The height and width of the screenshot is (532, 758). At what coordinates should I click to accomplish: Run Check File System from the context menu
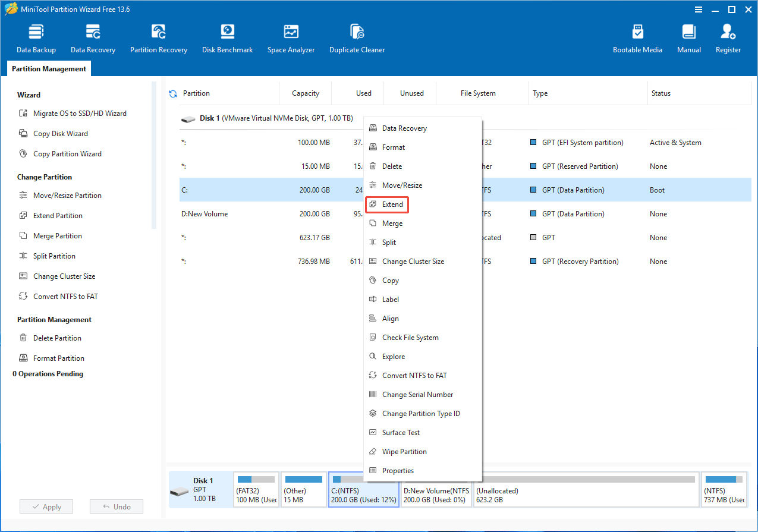point(423,338)
